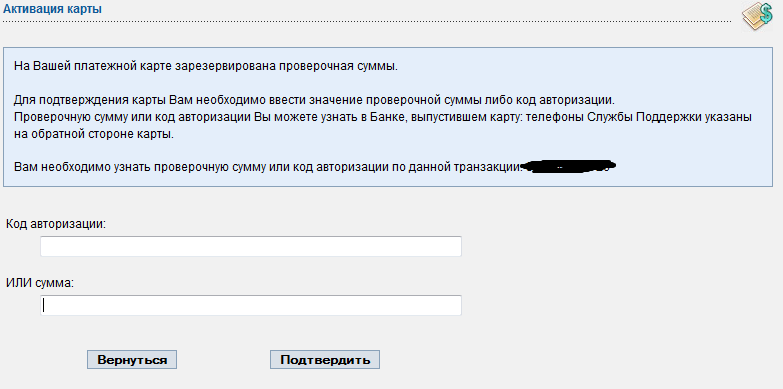Click the Вернуться button
Screen dimensions: 783x389
(132, 360)
